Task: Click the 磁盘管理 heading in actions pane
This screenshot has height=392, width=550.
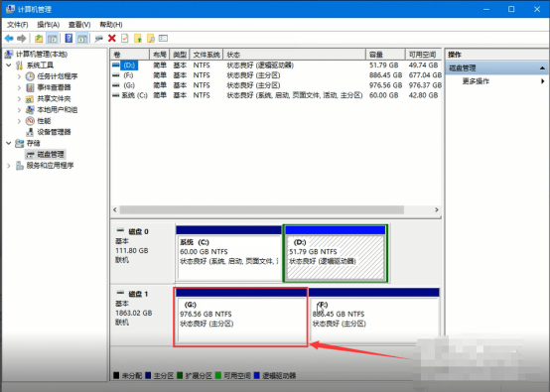Action: (463, 68)
